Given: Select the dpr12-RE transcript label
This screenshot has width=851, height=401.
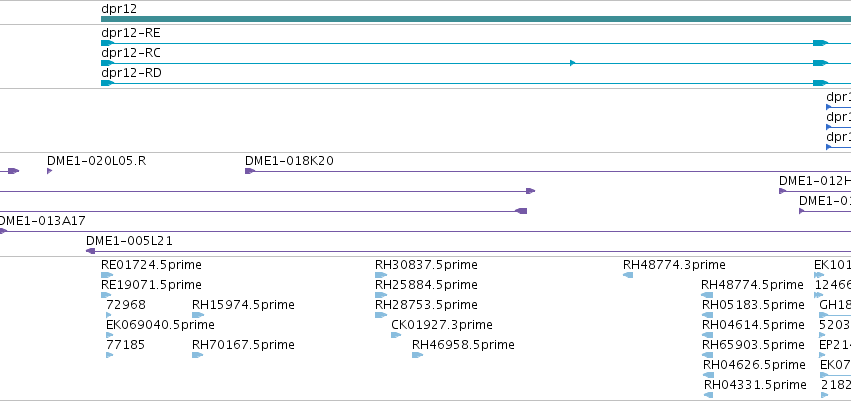Looking at the screenshot, I should (131, 33).
